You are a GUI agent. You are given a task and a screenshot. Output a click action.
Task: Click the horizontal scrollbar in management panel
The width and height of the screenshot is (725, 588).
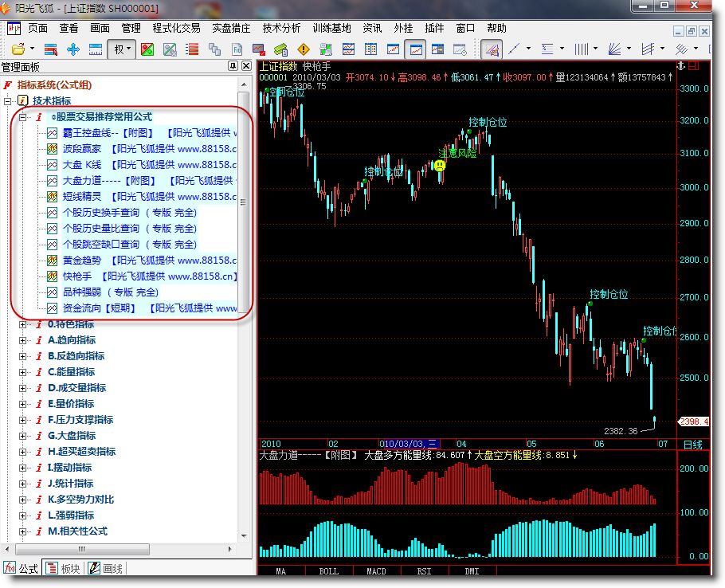tap(120, 550)
